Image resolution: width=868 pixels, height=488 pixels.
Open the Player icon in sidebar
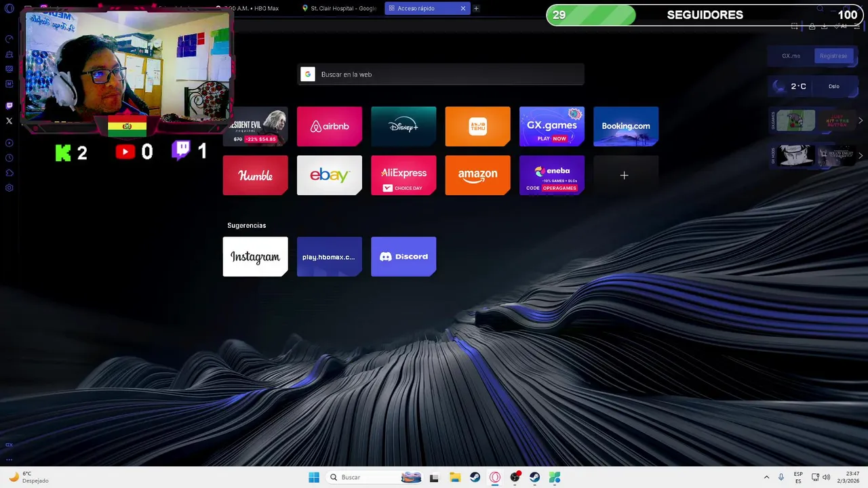9,143
